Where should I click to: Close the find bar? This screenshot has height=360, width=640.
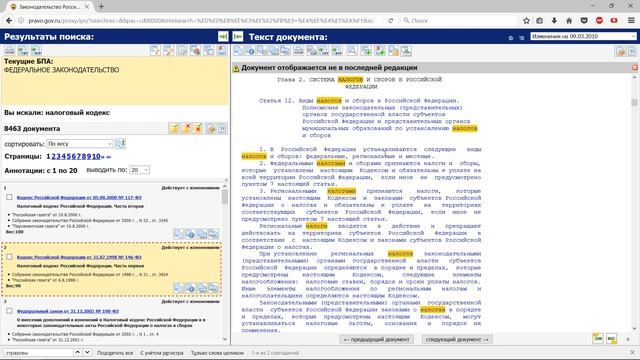tap(632, 352)
